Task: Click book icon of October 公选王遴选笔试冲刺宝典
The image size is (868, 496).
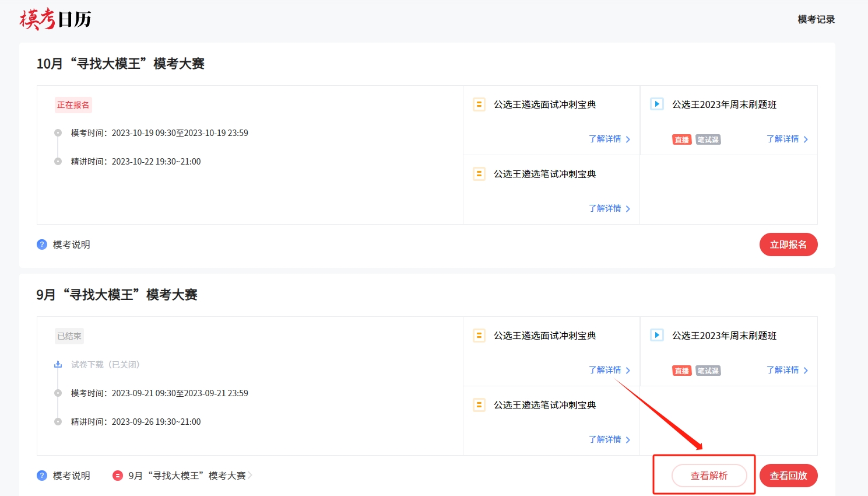Action: pyautogui.click(x=479, y=174)
